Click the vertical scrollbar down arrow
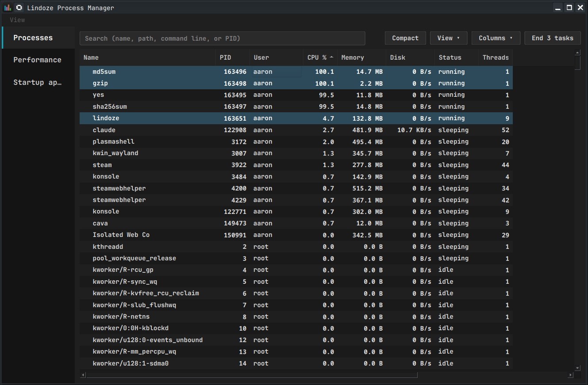Screen dimensions: 588x385 577,368
